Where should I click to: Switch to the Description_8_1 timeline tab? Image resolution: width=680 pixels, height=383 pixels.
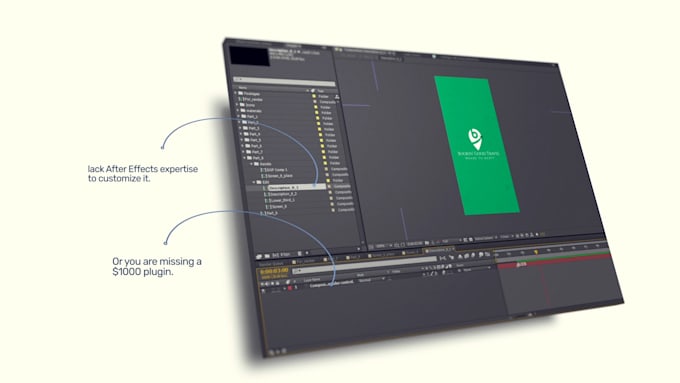tap(440, 250)
